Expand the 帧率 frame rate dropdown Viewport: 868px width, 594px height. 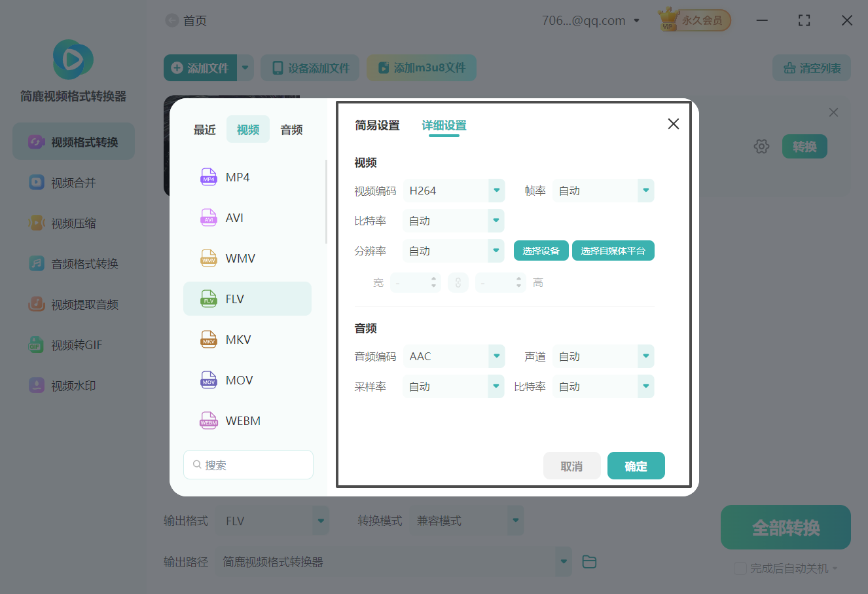point(603,190)
